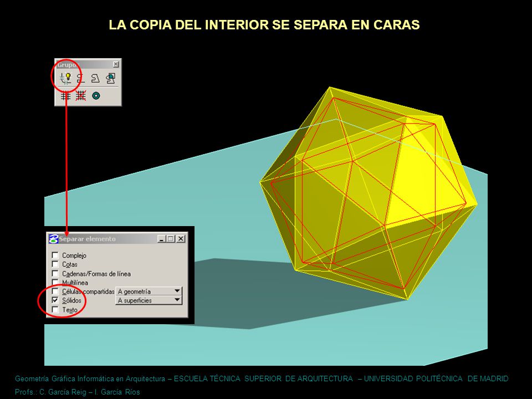
Task: Select the Create Complex Shape tool
Action: pyautogui.click(x=95, y=78)
